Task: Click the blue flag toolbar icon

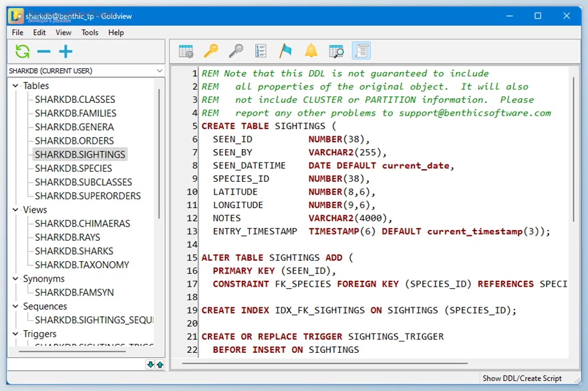Action: (285, 51)
